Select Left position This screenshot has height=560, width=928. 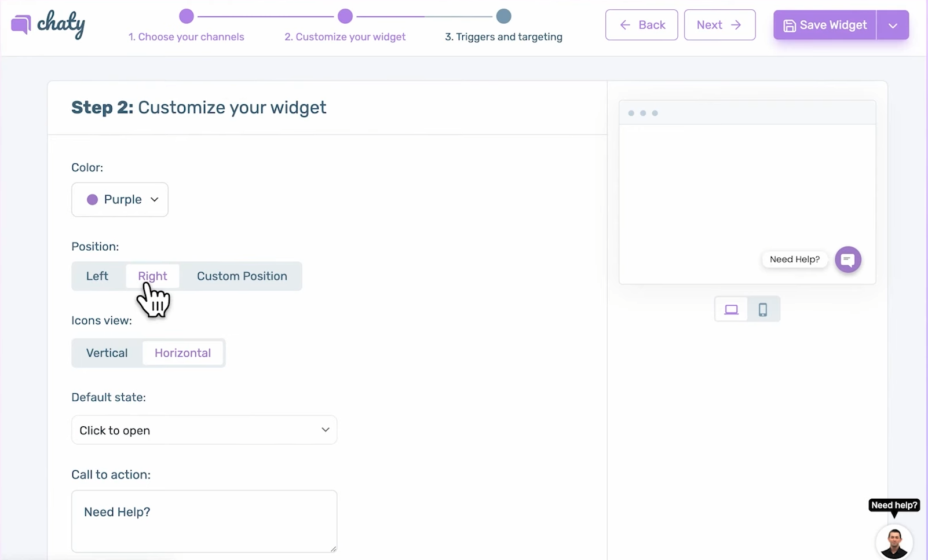tap(97, 276)
